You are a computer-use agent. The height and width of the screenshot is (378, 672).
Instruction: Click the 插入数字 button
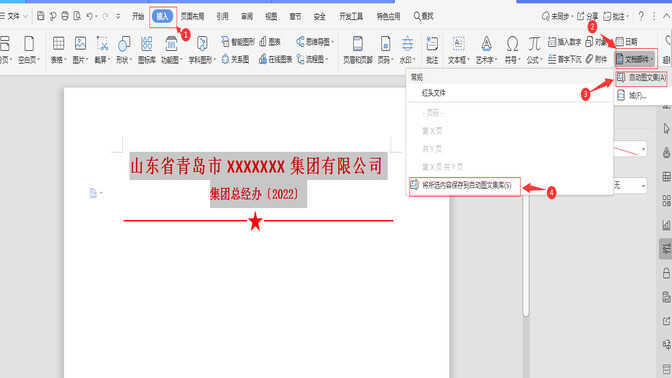pos(564,42)
